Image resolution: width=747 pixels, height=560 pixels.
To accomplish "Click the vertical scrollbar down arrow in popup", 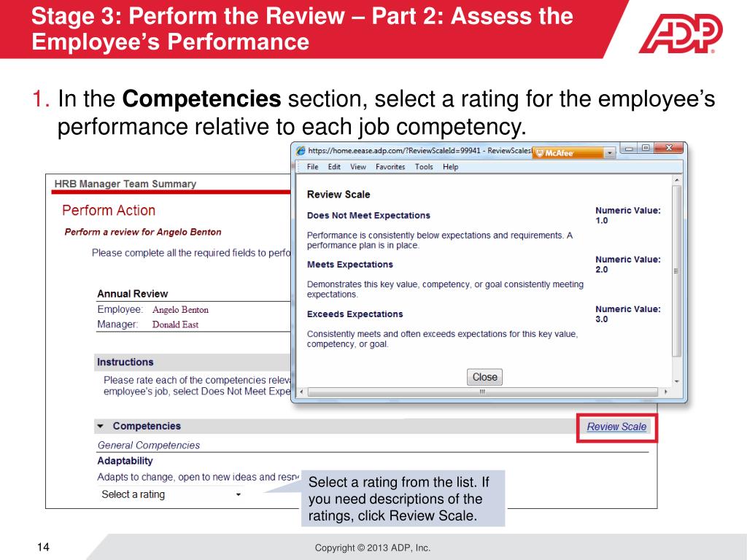I will pyautogui.click(x=676, y=381).
